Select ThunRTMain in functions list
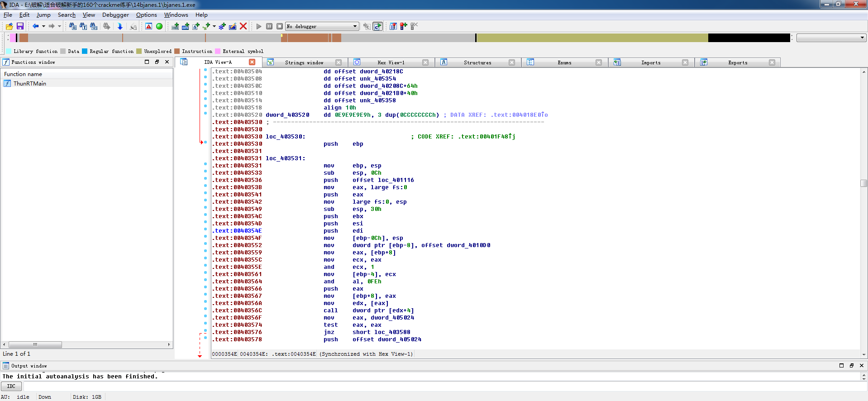The width and height of the screenshot is (868, 401). pos(29,83)
